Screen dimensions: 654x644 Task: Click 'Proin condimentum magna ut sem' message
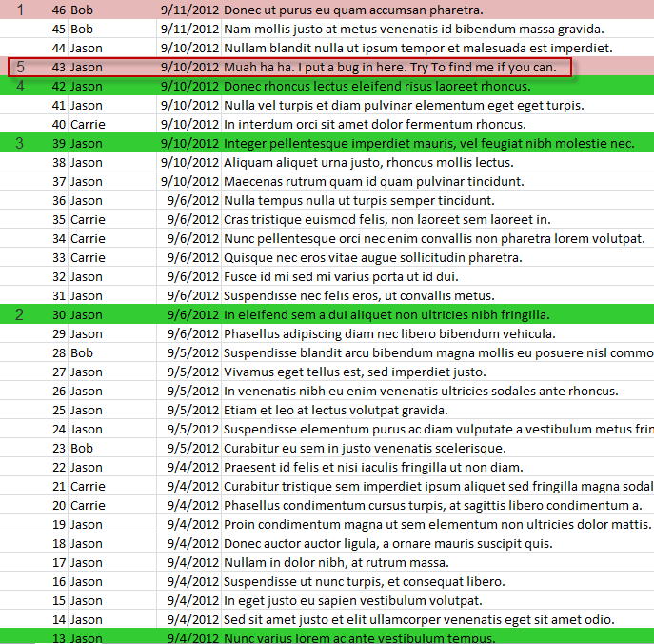(x=438, y=525)
